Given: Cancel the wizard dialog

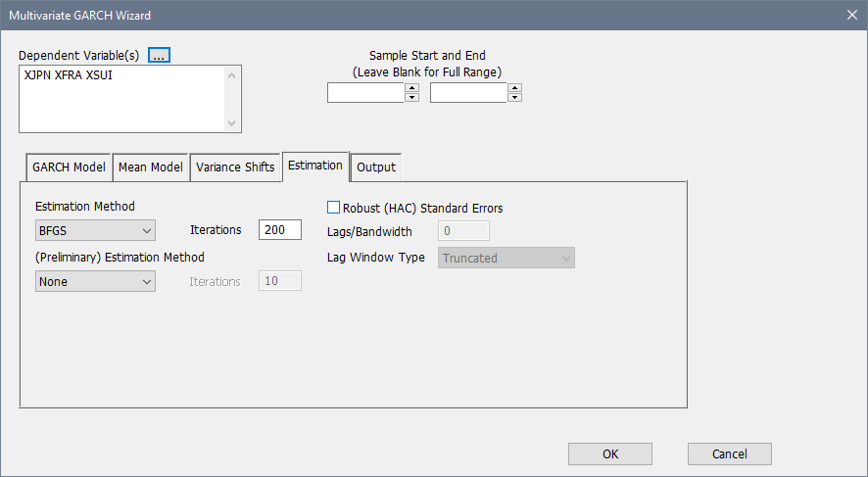Looking at the screenshot, I should point(729,453).
